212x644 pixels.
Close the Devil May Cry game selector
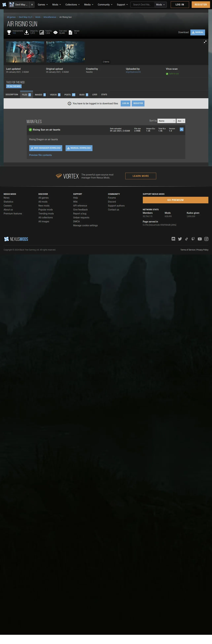click(x=32, y=4)
